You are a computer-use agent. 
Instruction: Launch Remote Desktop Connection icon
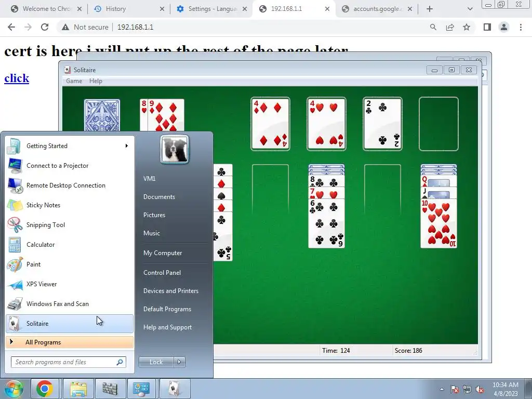pyautogui.click(x=14, y=185)
